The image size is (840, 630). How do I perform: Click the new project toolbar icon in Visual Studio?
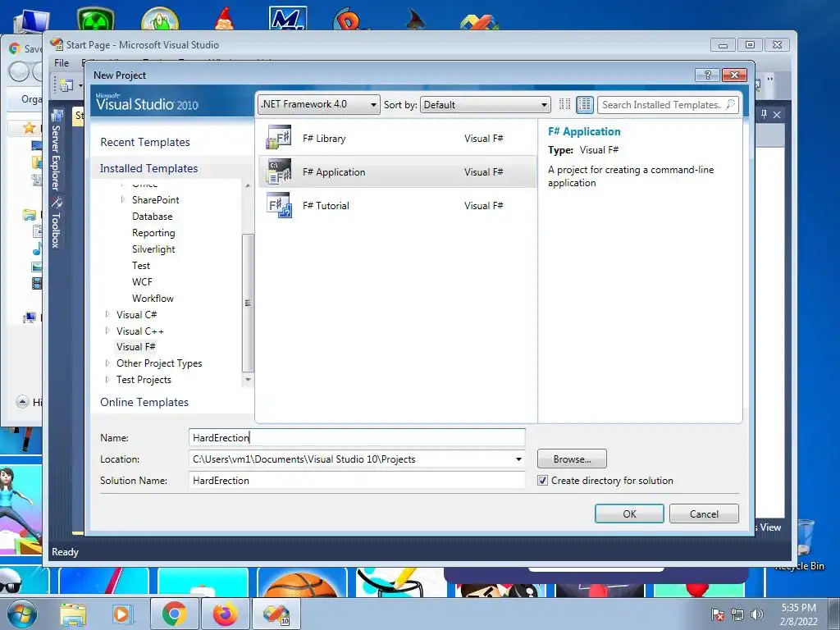click(x=66, y=85)
